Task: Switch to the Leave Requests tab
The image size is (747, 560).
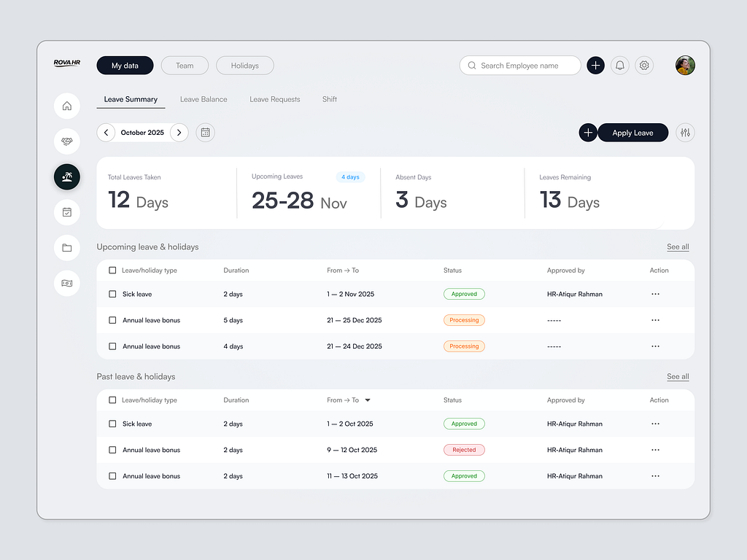Action: 275,99
